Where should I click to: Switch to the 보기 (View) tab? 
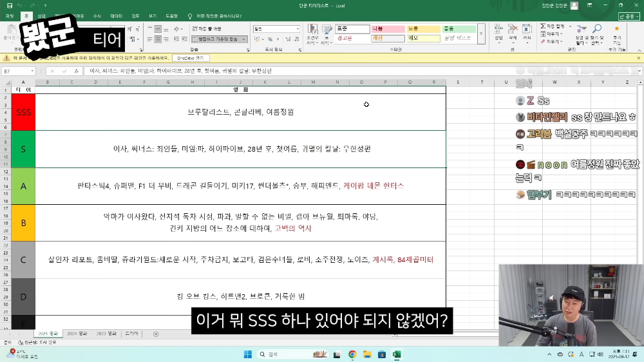(x=153, y=16)
